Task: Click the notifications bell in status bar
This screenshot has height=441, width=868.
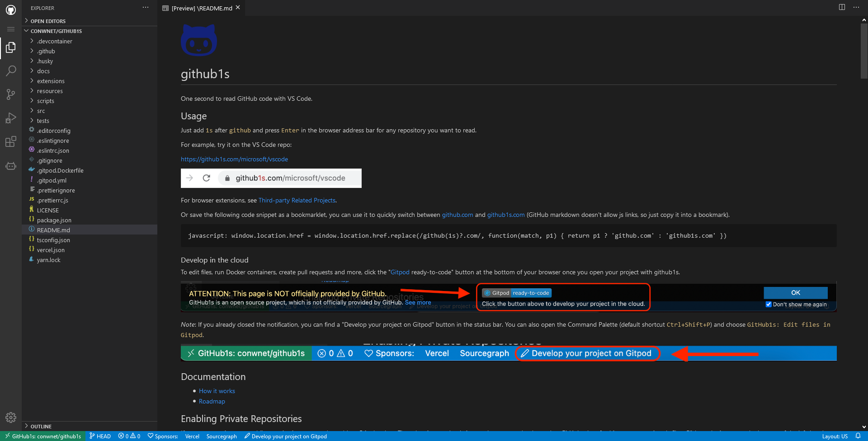Action: point(858,436)
